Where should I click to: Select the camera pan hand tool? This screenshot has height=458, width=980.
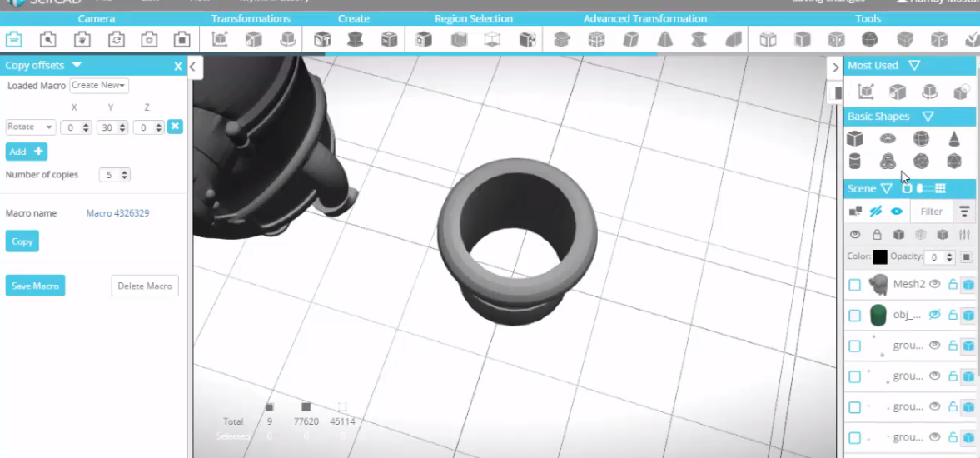(82, 40)
